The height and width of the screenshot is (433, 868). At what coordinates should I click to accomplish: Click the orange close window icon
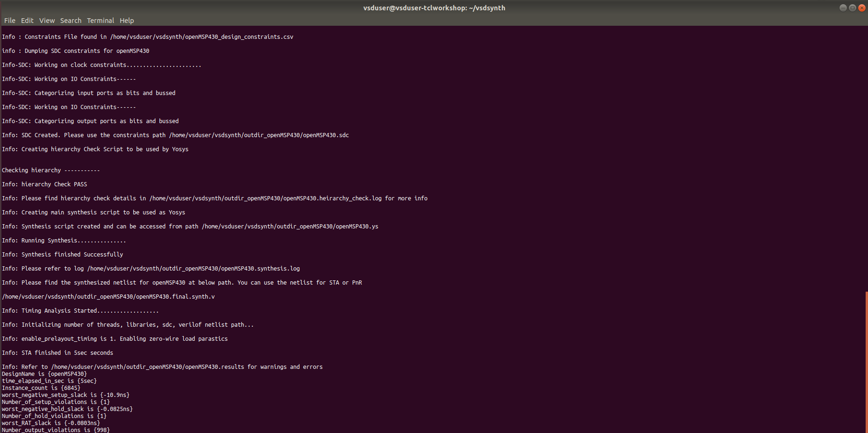click(x=861, y=7)
